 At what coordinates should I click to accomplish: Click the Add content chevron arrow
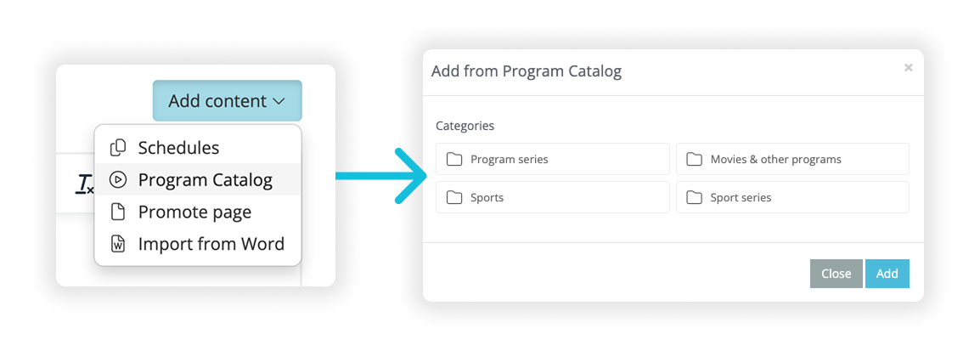click(x=279, y=102)
